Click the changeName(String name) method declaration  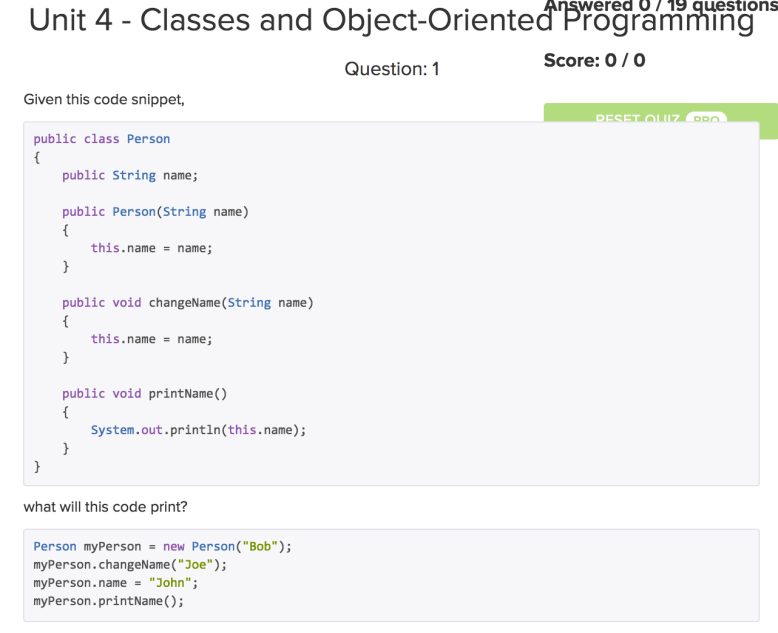coord(188,302)
